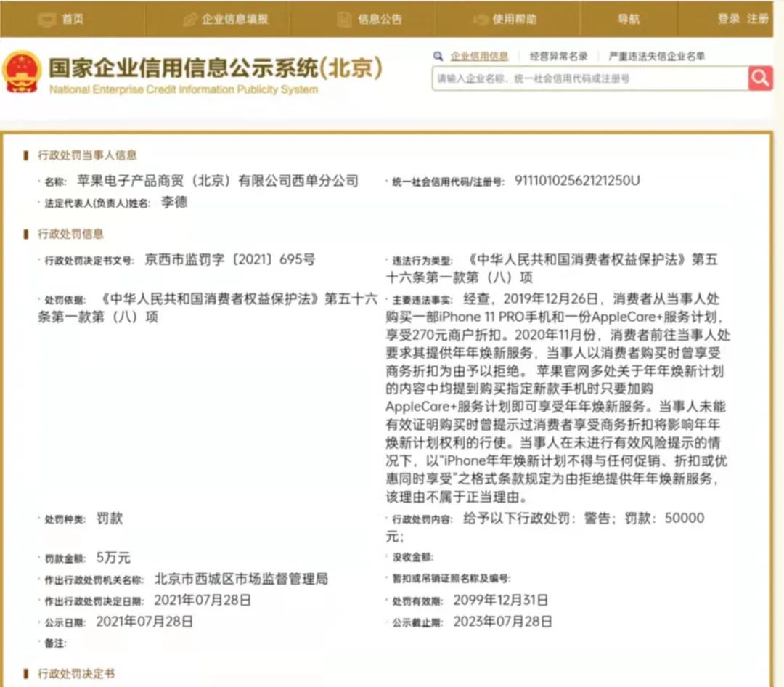
Task: Click the document icon beside 信息公告
Action: (x=344, y=20)
